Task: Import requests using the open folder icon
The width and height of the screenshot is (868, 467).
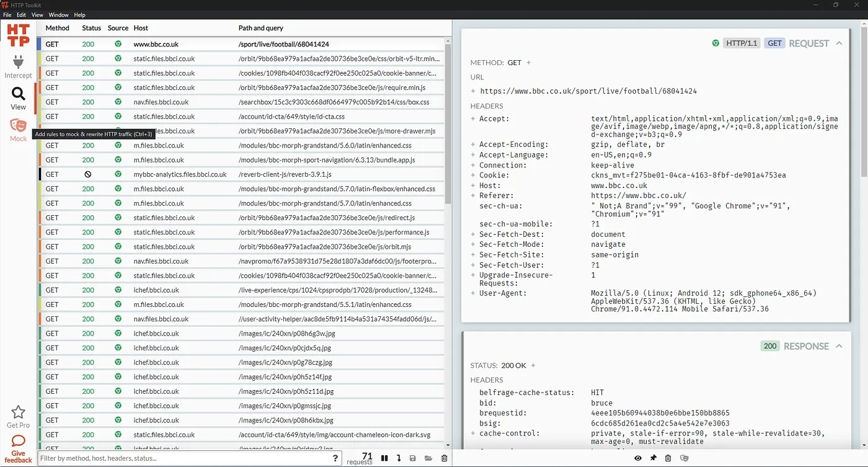Action: [x=428, y=458]
